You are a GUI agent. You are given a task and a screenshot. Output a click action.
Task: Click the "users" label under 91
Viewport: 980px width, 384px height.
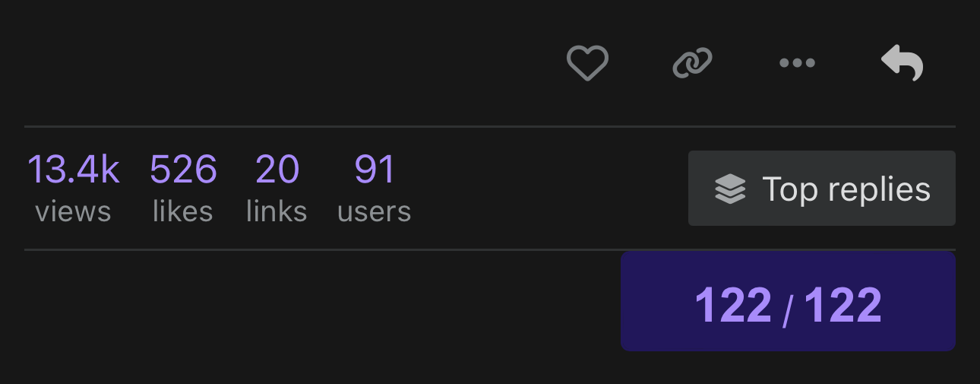375,211
